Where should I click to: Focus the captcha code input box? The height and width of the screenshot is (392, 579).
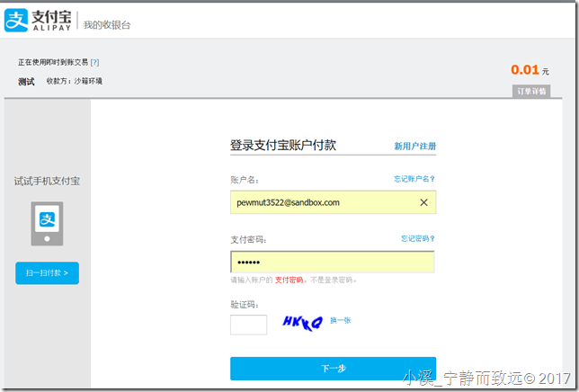click(248, 325)
